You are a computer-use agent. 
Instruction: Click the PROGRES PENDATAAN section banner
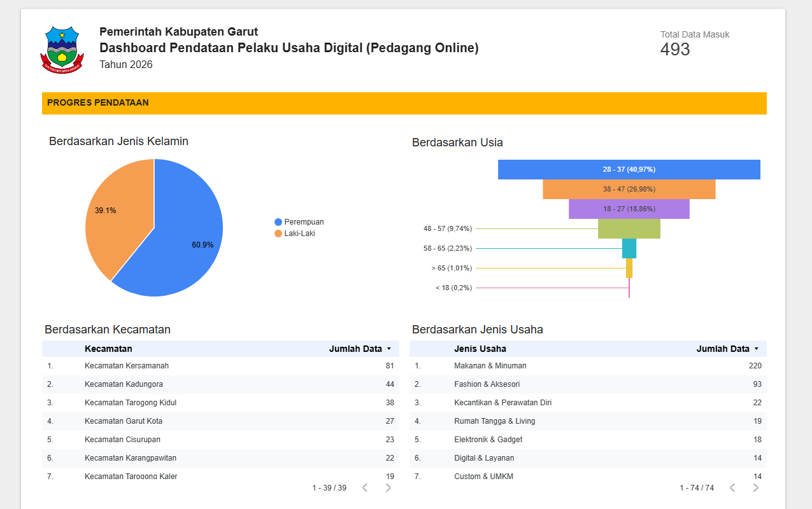pos(404,103)
